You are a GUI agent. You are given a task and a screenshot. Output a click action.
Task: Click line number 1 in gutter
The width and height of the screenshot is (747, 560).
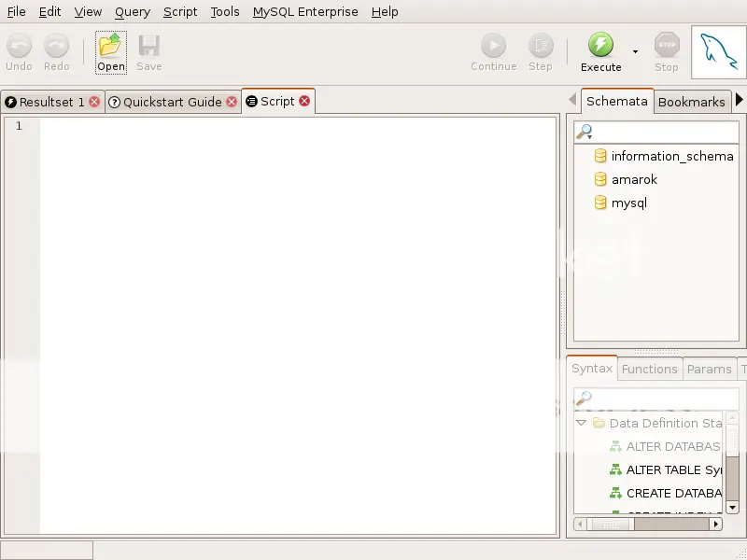(19, 126)
